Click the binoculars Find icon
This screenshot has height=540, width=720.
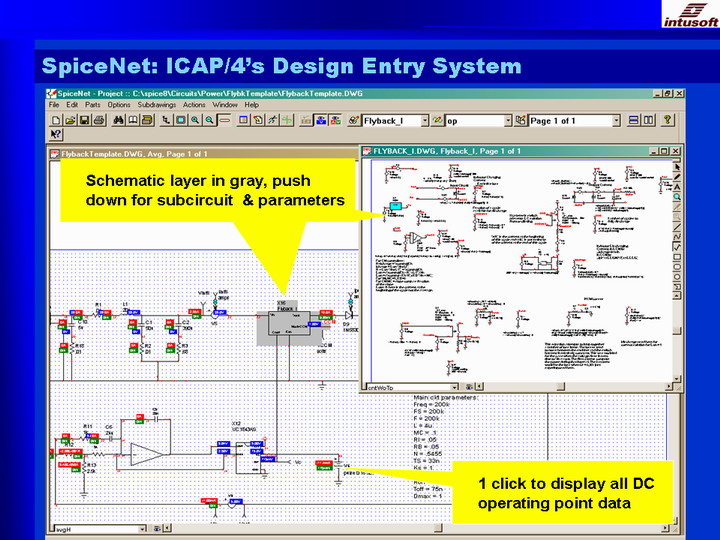pyautogui.click(x=118, y=120)
